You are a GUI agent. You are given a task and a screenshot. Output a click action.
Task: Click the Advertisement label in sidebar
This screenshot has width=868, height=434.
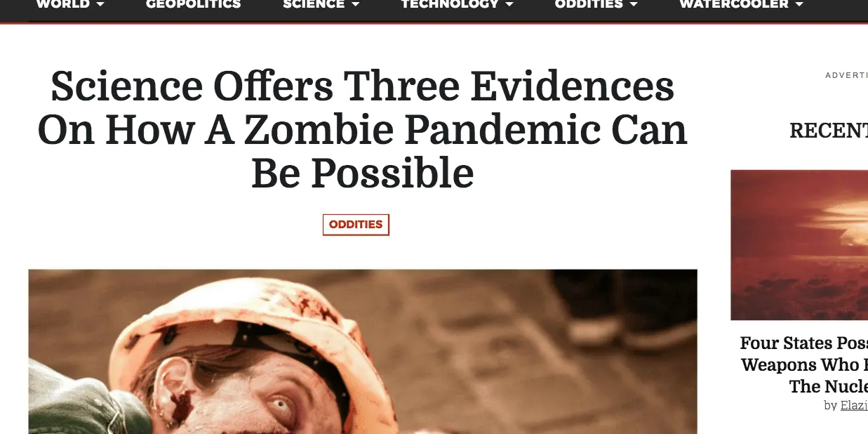[x=846, y=75]
